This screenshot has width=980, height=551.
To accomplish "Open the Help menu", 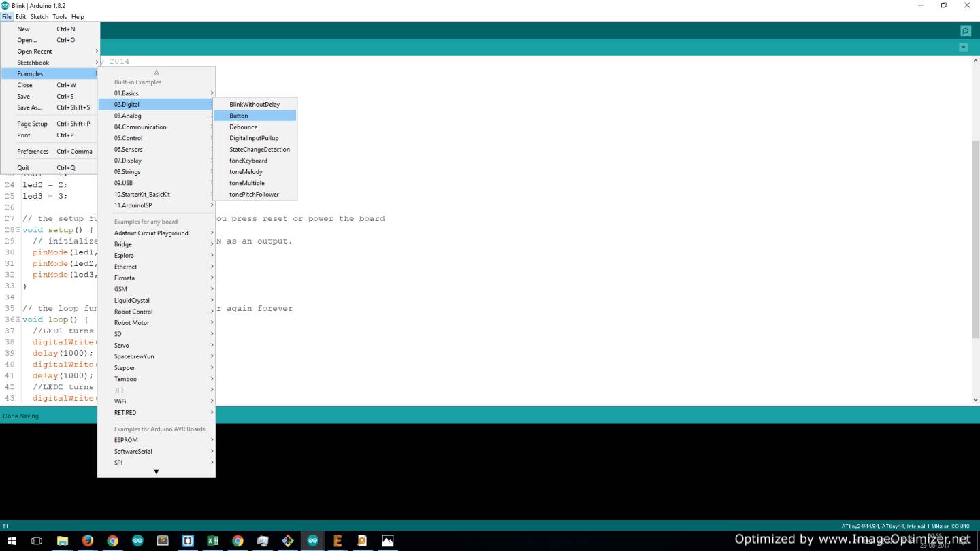I will (x=78, y=16).
